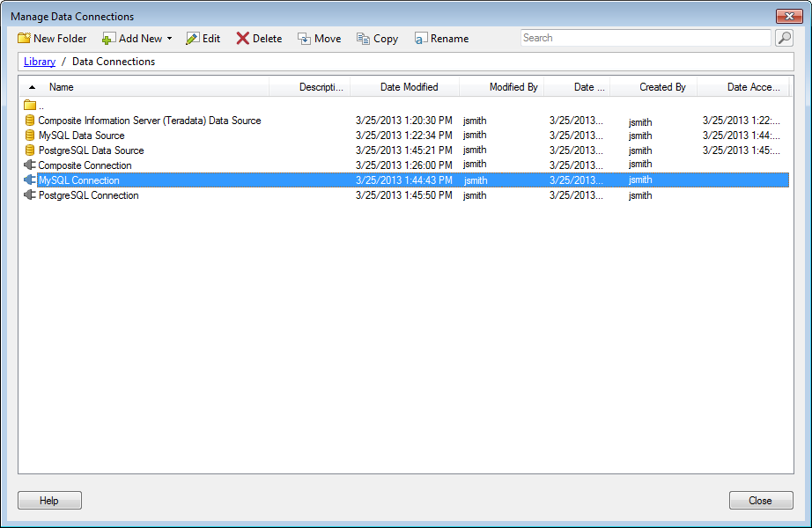Follow the Library breadcrumb link
Screen dimensions: 812x528
[x=40, y=62]
